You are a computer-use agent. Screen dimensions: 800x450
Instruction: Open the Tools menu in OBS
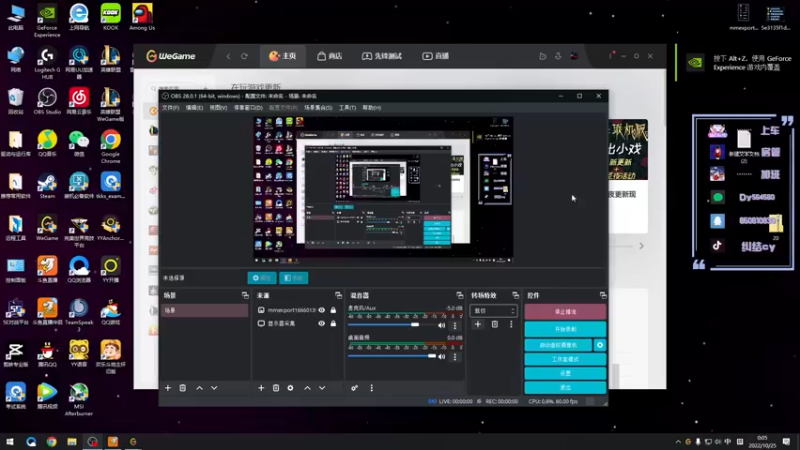click(x=347, y=108)
